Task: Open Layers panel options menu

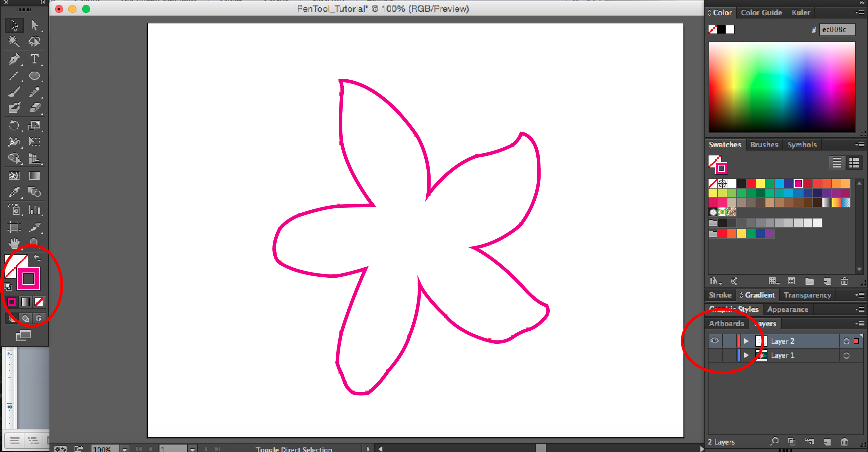Action: pyautogui.click(x=860, y=324)
